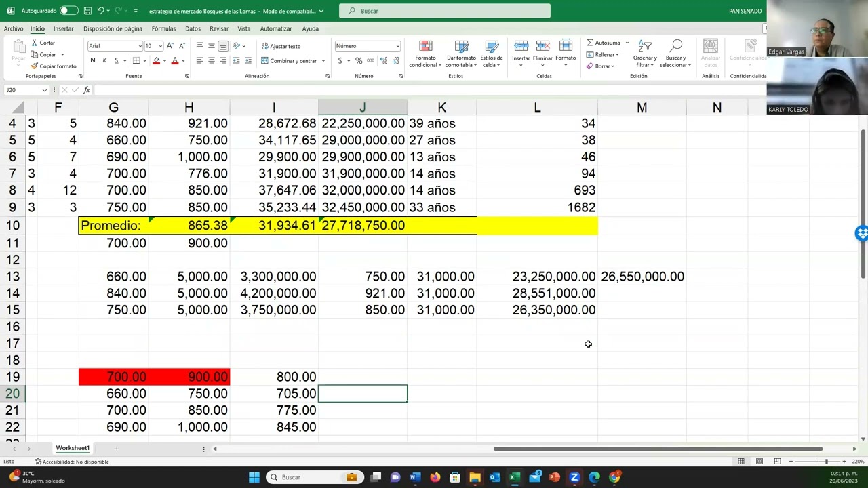Add a new sheet with plus button
Viewport: 868px width, 488px height.
(x=117, y=449)
